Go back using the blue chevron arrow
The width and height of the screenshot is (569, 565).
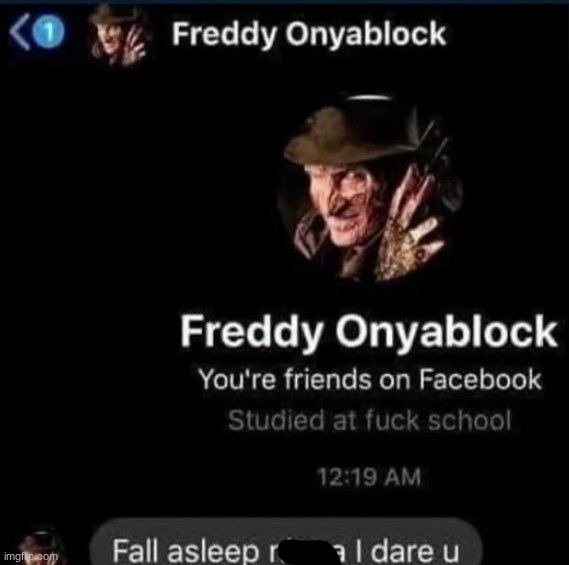point(20,32)
